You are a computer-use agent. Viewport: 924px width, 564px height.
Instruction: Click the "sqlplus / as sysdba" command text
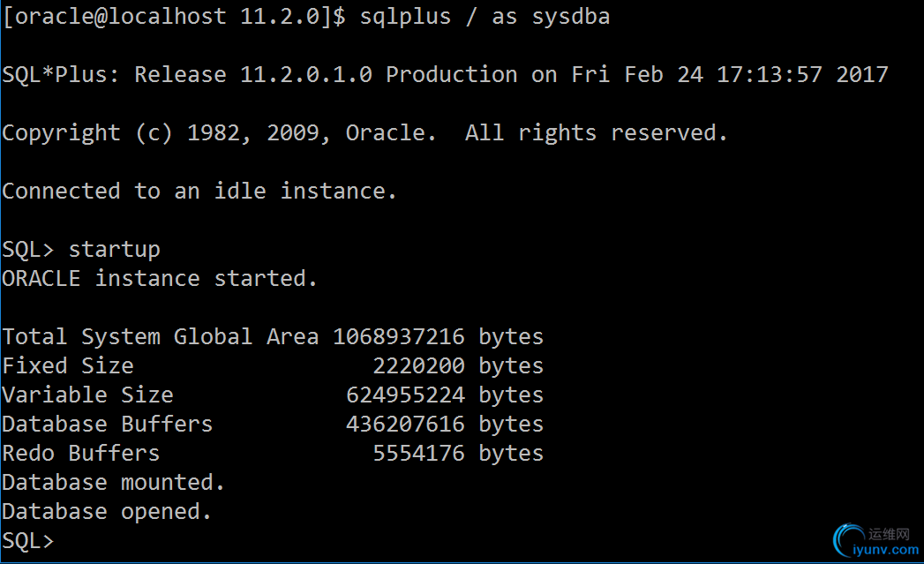485,17
